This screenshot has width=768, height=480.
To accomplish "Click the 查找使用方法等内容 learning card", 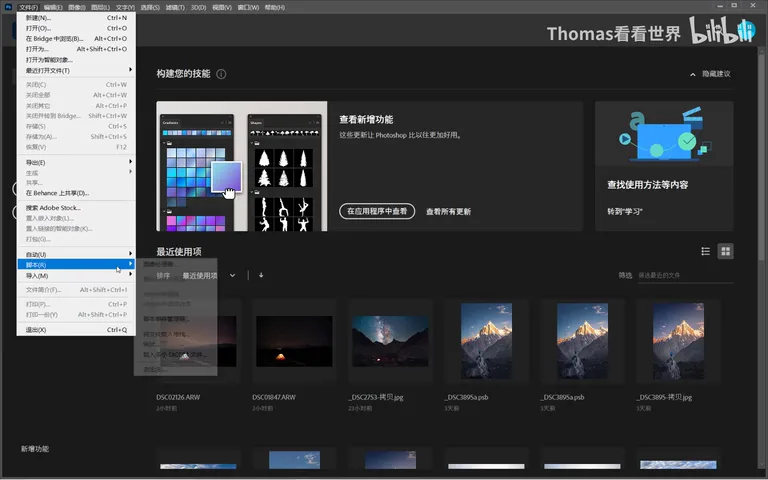I will 664,166.
